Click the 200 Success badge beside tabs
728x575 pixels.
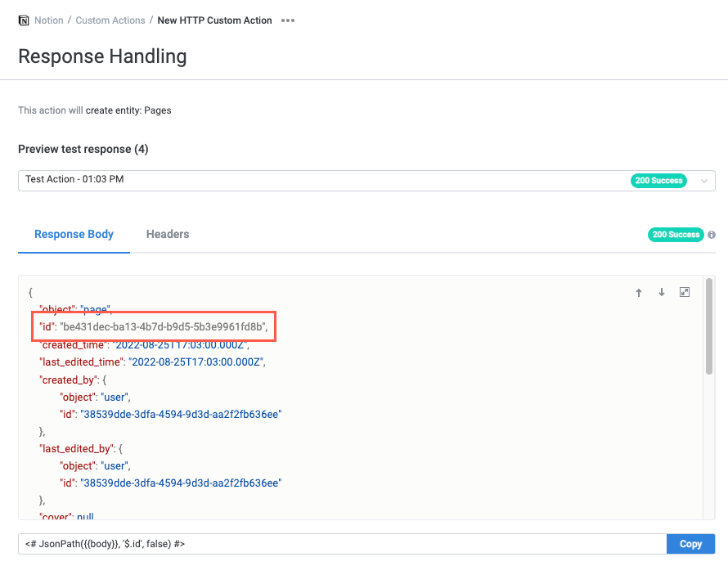pyautogui.click(x=676, y=235)
